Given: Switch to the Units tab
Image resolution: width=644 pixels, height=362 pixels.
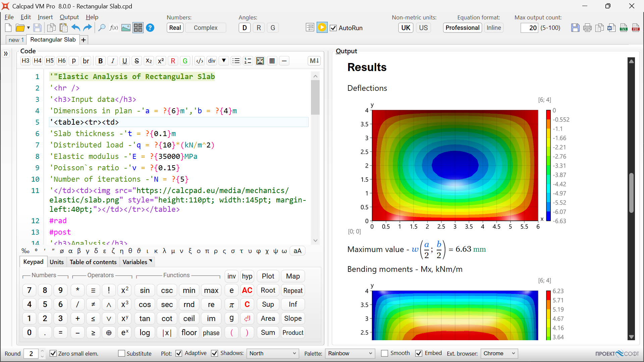Looking at the screenshot, I should [56, 262].
